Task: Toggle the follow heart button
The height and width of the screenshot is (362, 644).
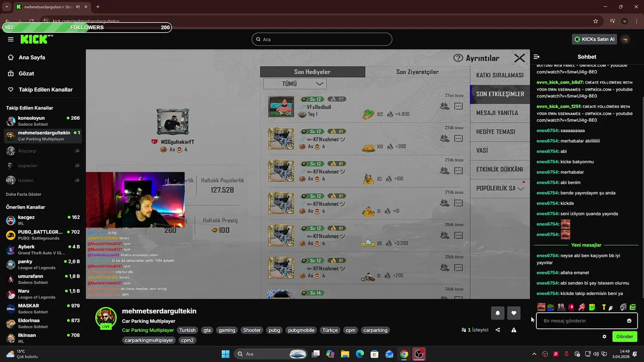Action: 514,313
